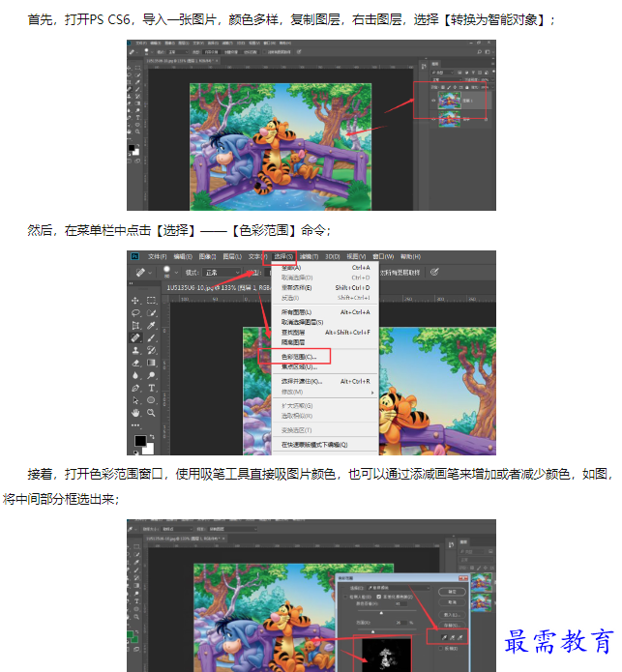This screenshot has width=622, height=672.
Task: Select the Eyedropper tool in the second screenshot toolbox
Action: pyautogui.click(x=151, y=325)
